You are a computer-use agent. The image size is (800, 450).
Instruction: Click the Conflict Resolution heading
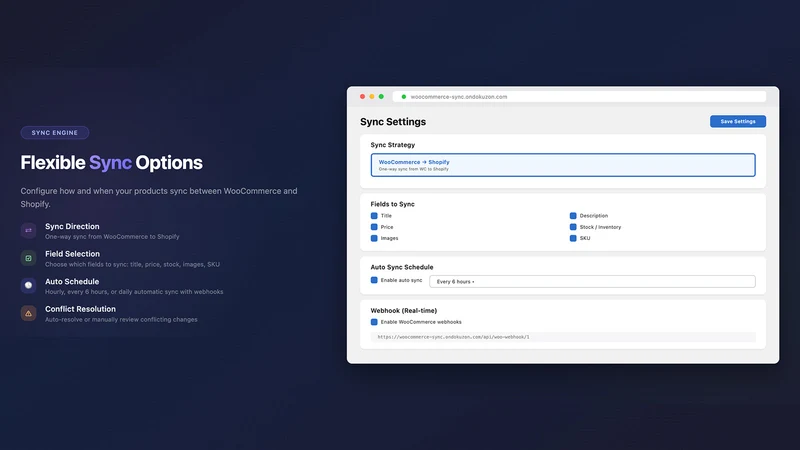click(80, 309)
